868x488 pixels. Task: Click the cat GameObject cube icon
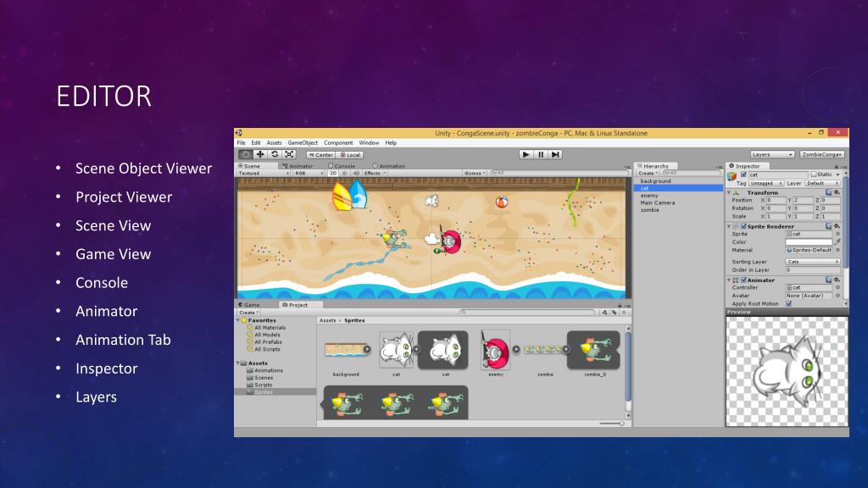pos(732,176)
